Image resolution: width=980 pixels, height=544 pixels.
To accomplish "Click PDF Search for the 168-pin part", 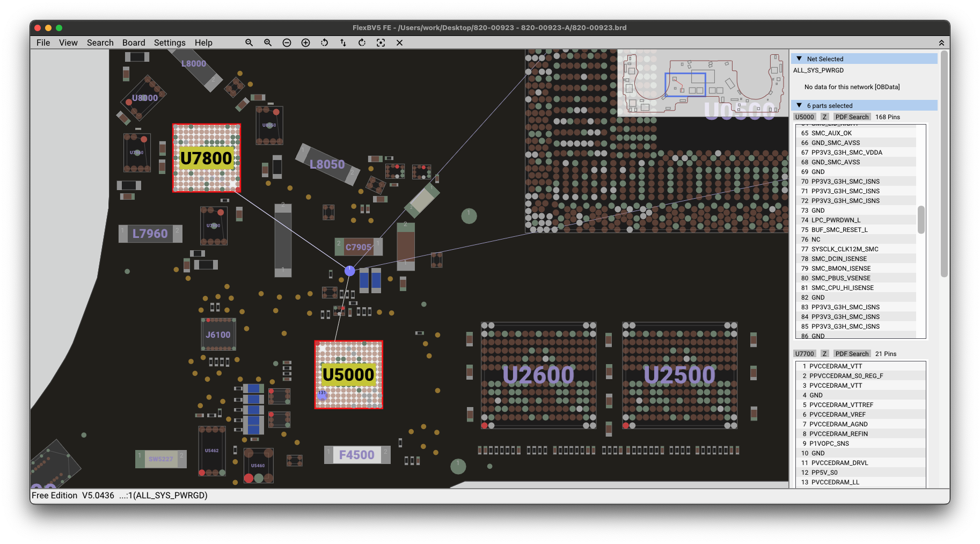I will [x=852, y=117].
